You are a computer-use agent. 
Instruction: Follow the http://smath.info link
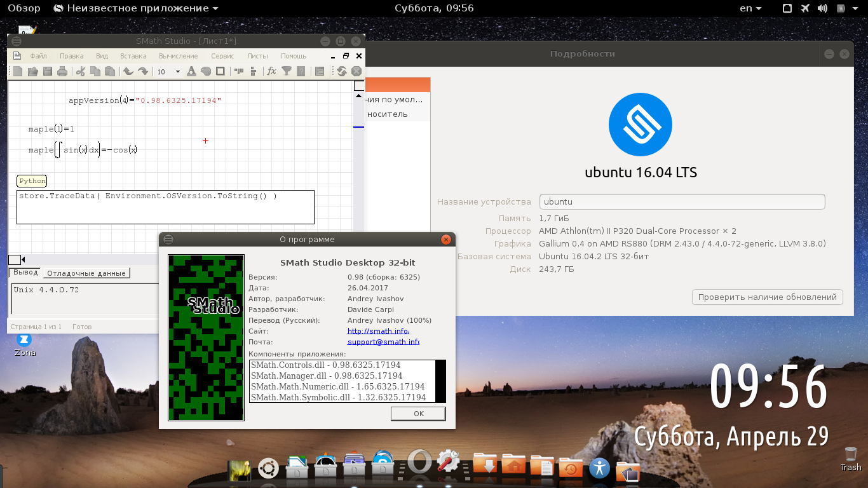click(x=378, y=331)
